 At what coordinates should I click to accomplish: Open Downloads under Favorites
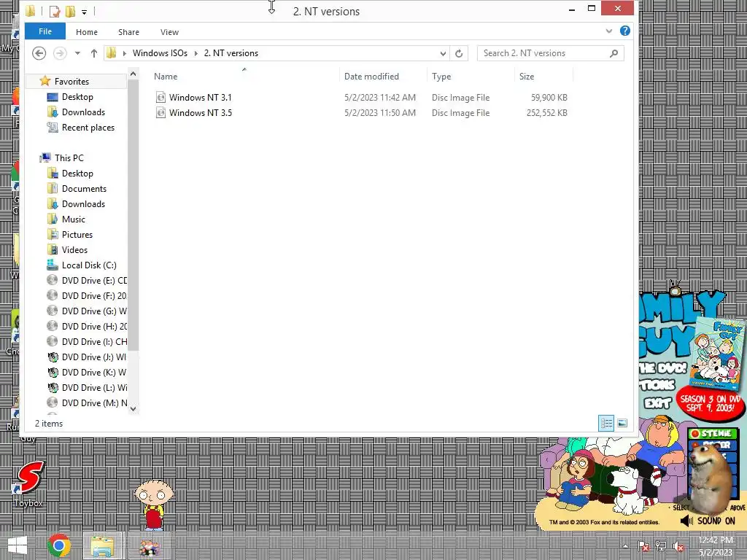coord(83,112)
